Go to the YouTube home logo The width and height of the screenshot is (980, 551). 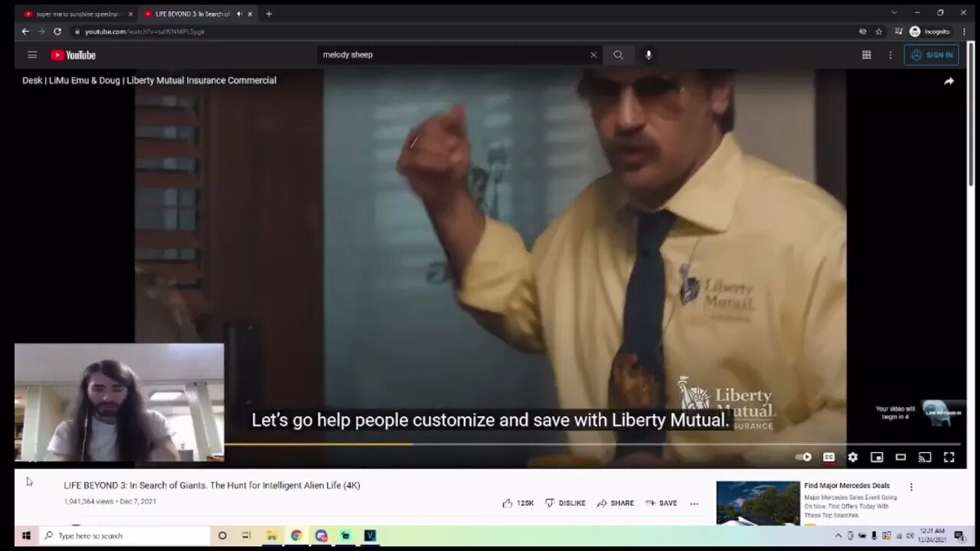point(73,55)
